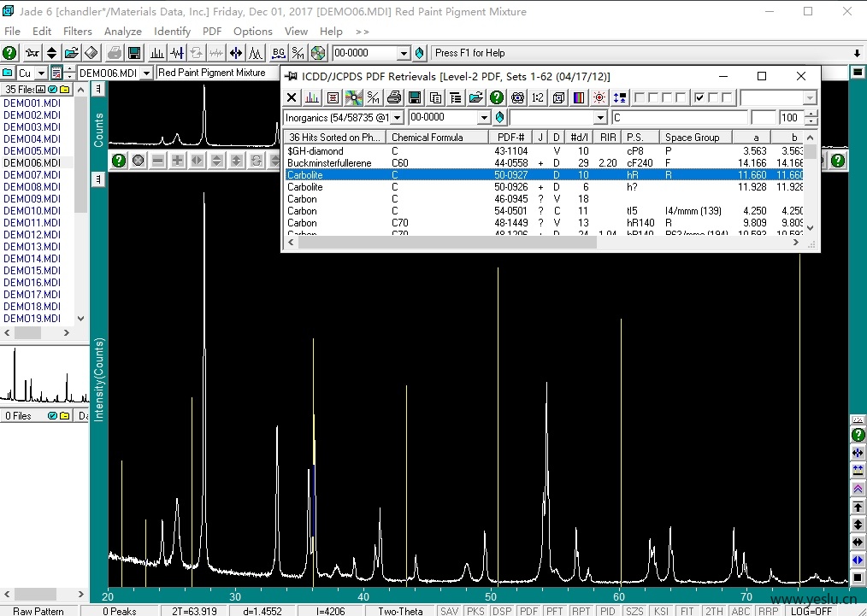Click the S/M icon in PDF Retrievals toolbar

[x=374, y=97]
